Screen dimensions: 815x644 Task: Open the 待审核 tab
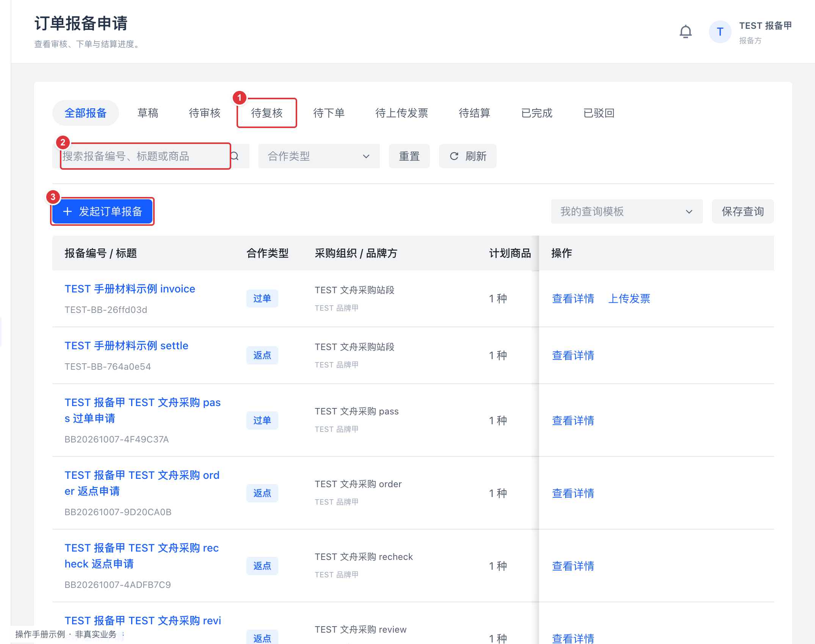[205, 113]
